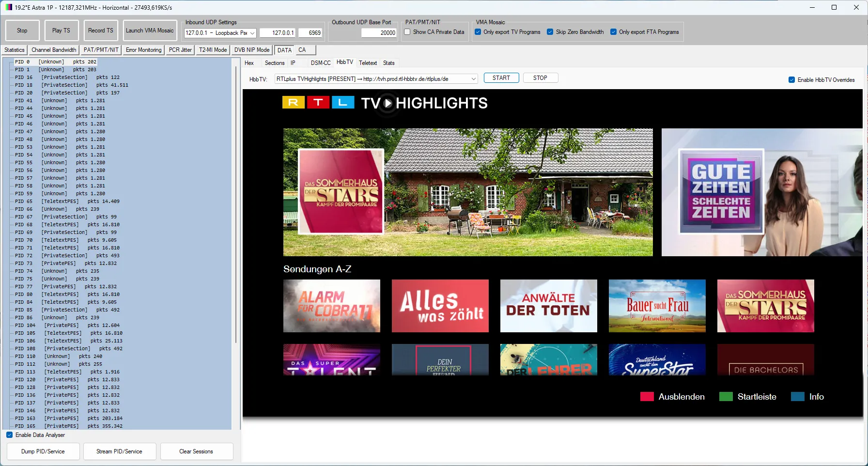The height and width of the screenshot is (466, 868).
Task: Click the blue swatch beside Info
Action: click(798, 397)
